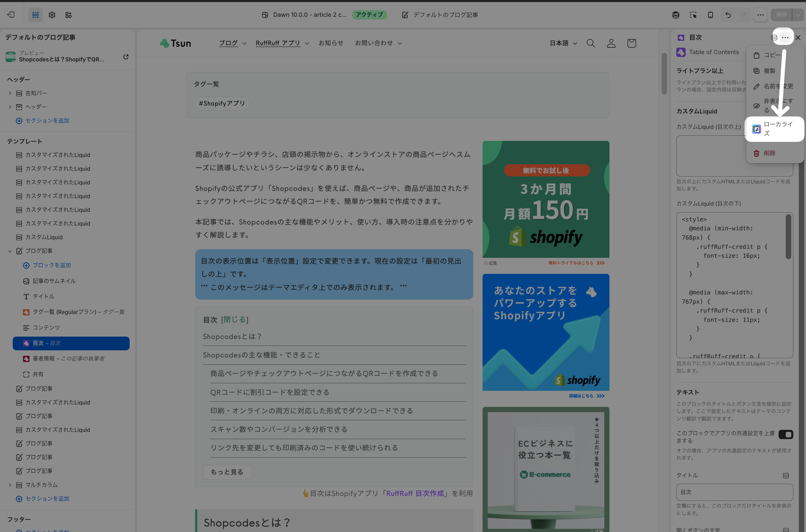Viewport: 806px width, 532px height.
Task: Click the 無料トライアルはこちら link
Action: click(577, 263)
